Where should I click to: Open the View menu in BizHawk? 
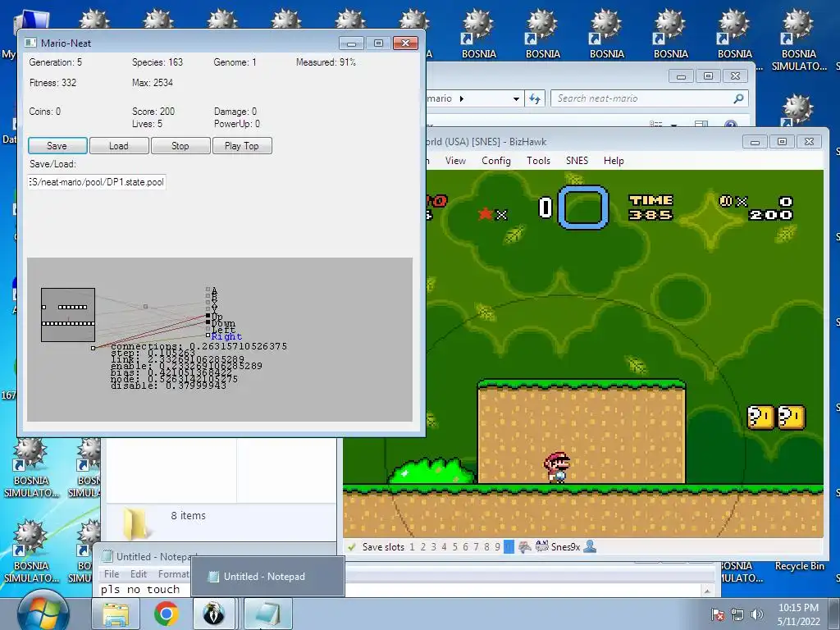coord(455,161)
